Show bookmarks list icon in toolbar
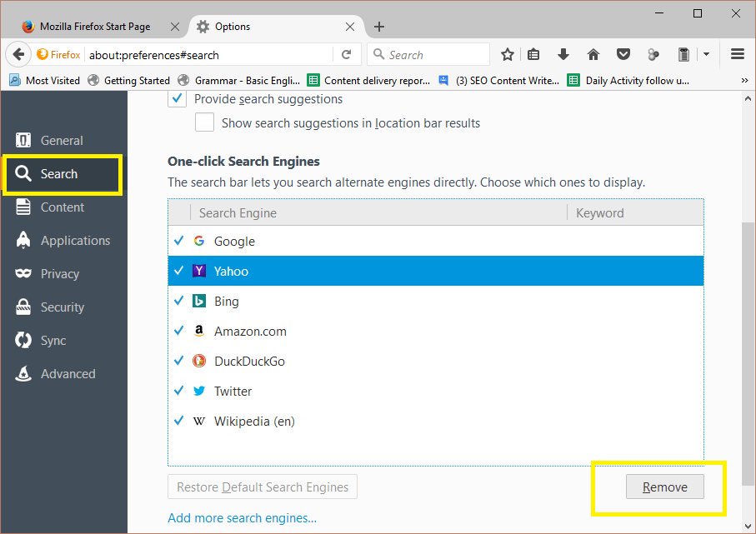The image size is (756, 534). 533,54
